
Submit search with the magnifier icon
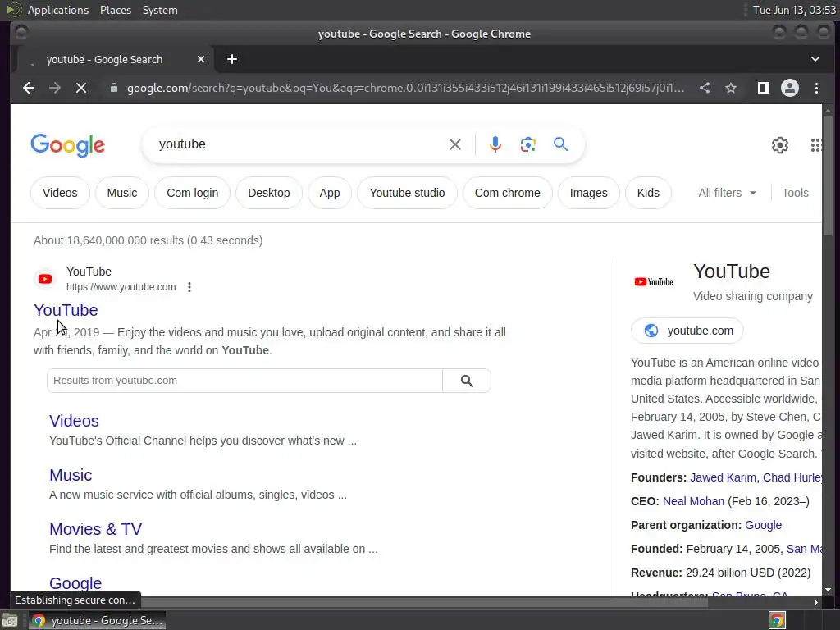coord(560,144)
